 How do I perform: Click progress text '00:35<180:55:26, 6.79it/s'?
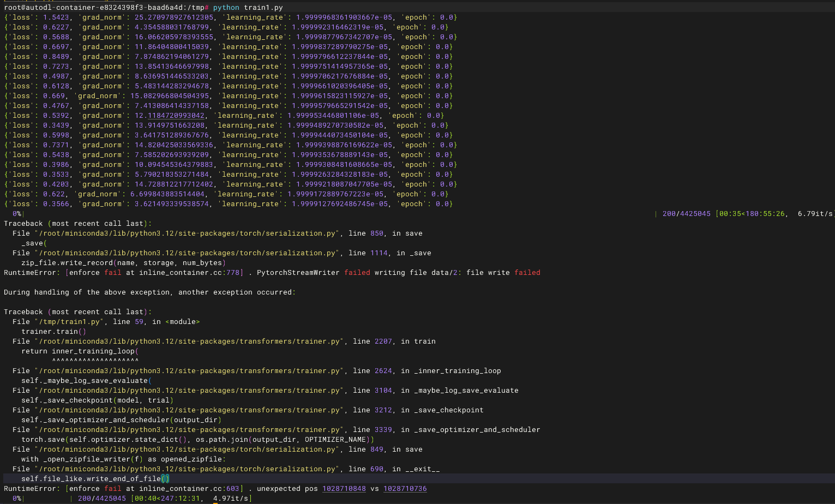point(776,214)
